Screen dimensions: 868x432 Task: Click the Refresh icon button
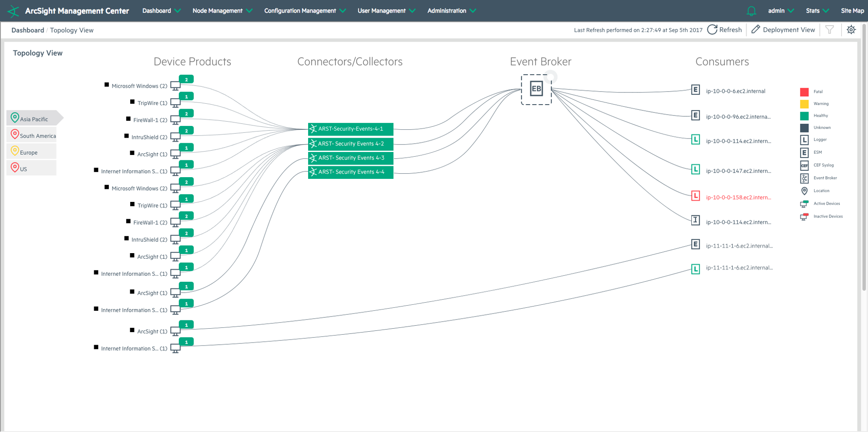pos(712,30)
